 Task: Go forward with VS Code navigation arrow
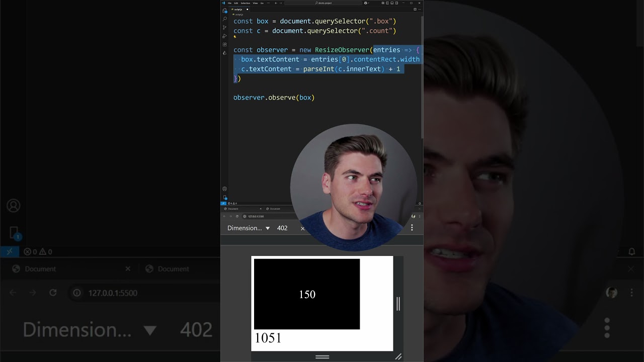coord(281,3)
